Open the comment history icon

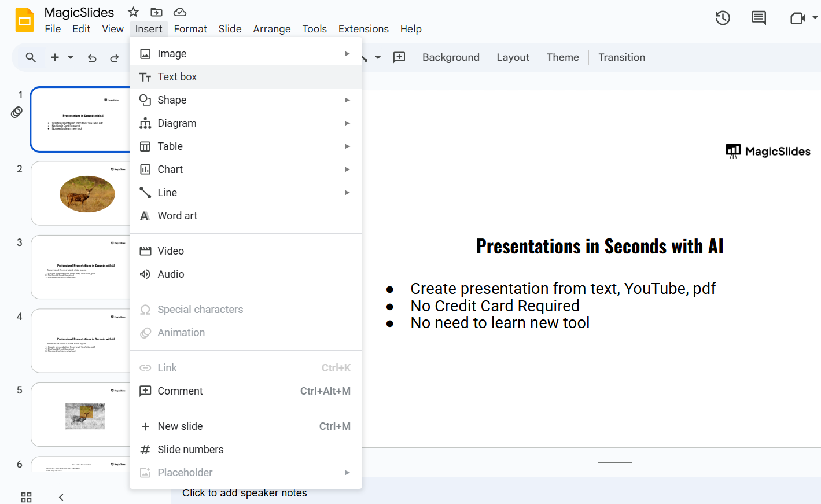click(759, 19)
